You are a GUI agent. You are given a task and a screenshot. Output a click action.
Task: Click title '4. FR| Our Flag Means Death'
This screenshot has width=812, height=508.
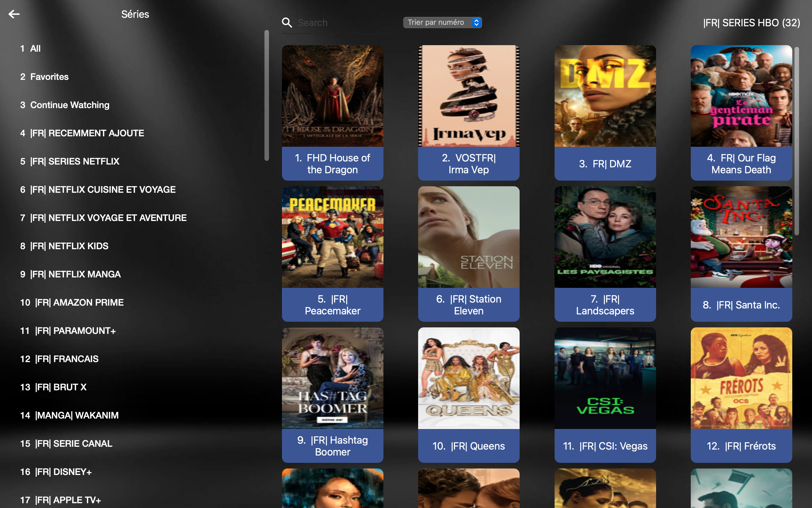coord(741,164)
